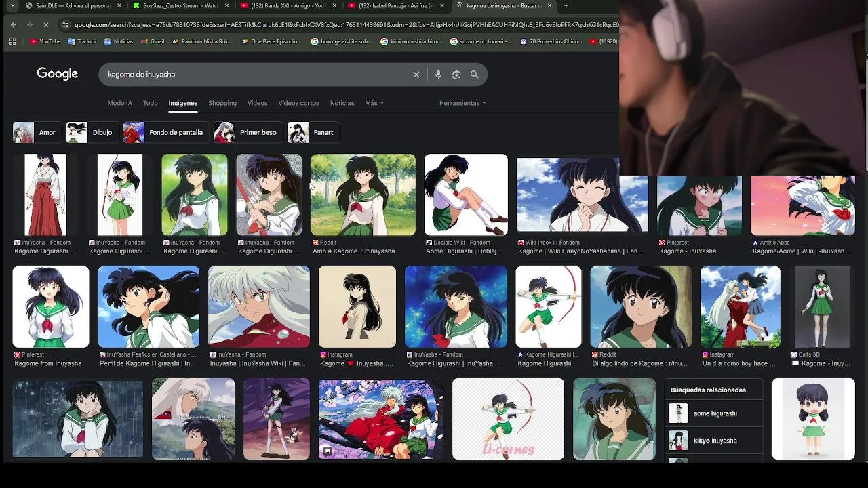Image resolution: width=868 pixels, height=488 pixels.
Task: Open the tab search dropdown arrow
Action: pyautogui.click(x=12, y=5)
